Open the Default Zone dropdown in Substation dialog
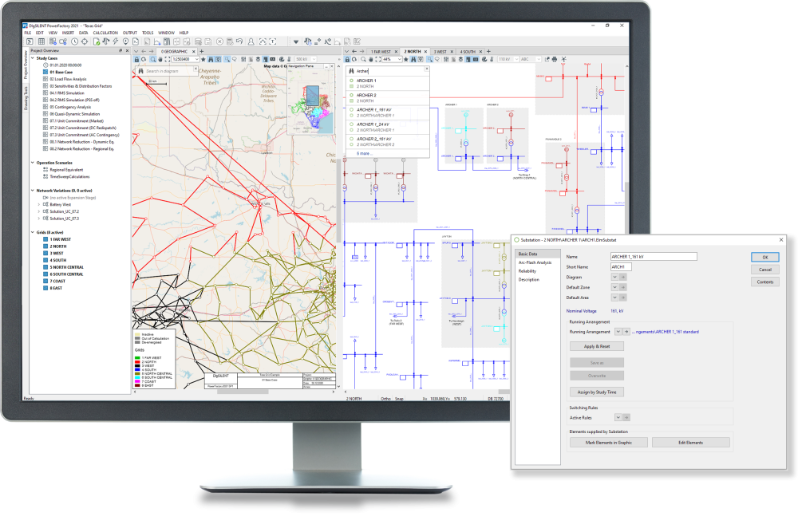Screen dimensions: 798x532 pyautogui.click(x=614, y=287)
